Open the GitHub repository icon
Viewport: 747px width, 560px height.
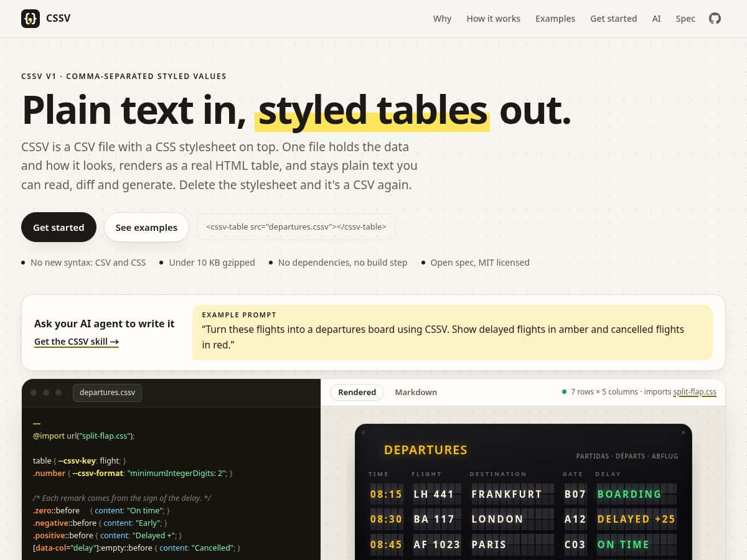pos(715,19)
